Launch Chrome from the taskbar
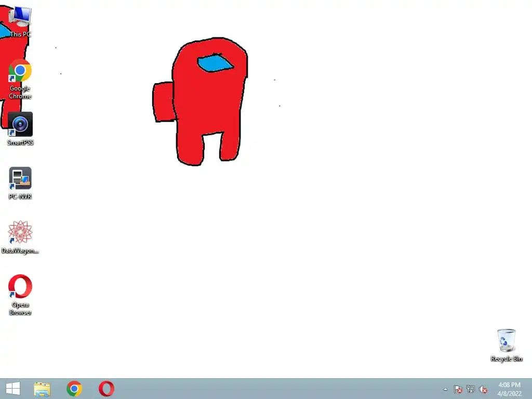The image size is (532, 399). click(74, 389)
